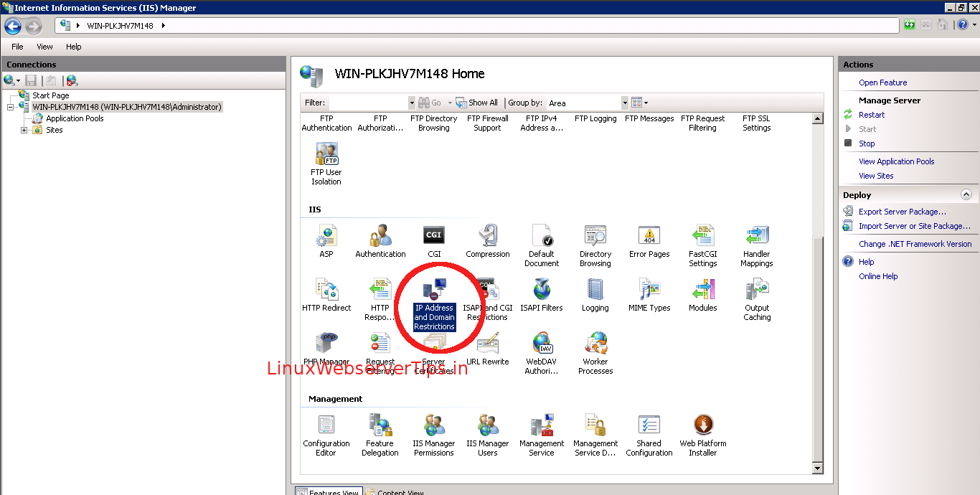Open IIS Manager Users icon
Image resolution: width=980 pixels, height=495 pixels.
488,435
